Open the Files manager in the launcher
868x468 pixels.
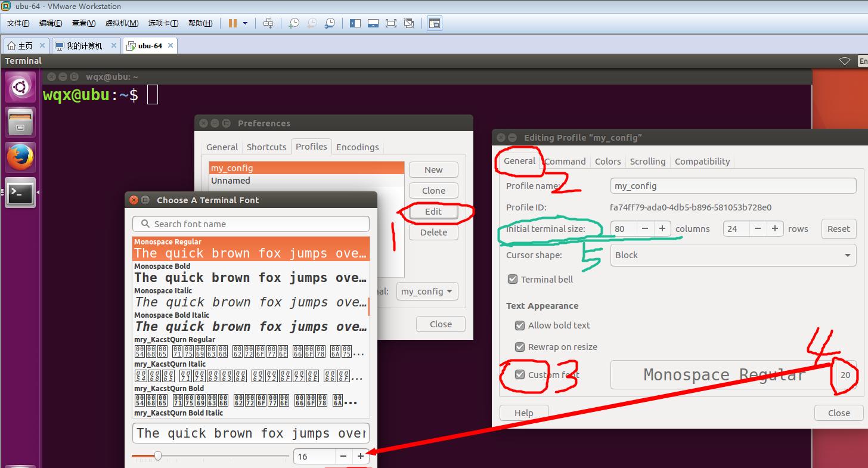coord(20,123)
